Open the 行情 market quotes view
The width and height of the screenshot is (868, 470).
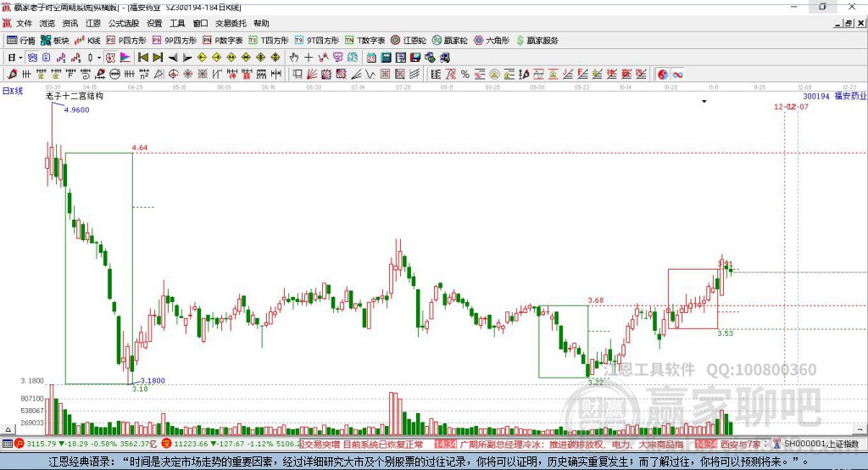(x=20, y=41)
